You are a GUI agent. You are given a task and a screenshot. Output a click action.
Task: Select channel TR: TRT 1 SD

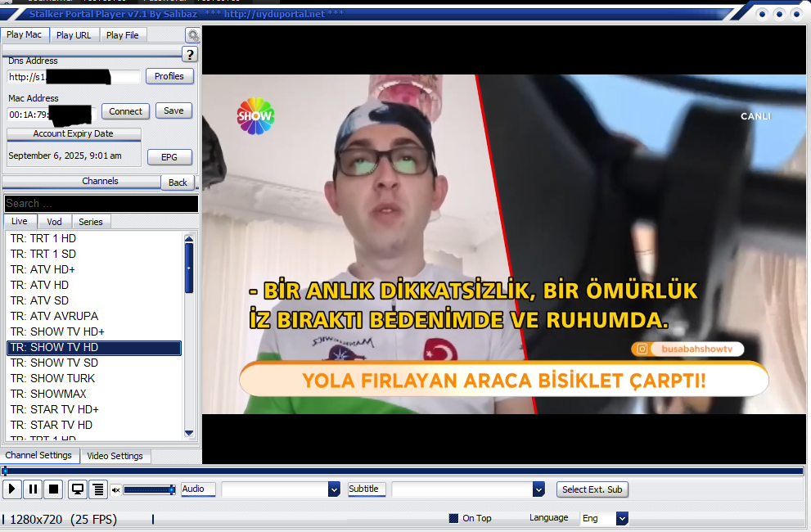pyautogui.click(x=95, y=254)
